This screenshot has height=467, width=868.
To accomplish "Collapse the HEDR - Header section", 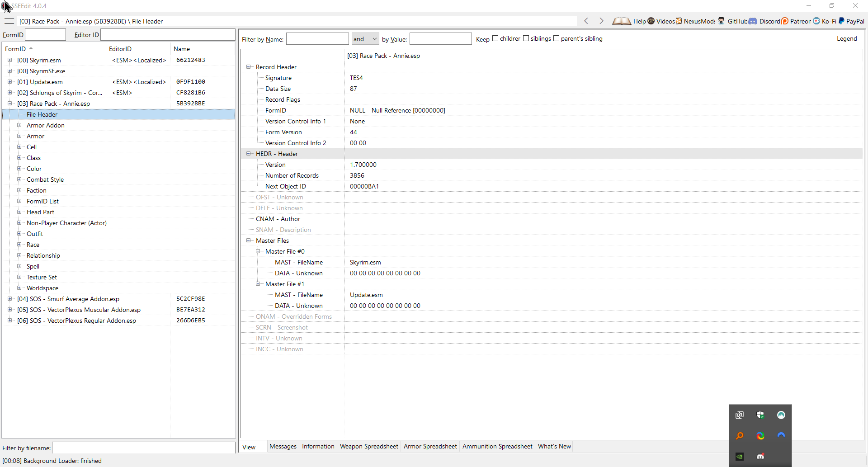I will 248,154.
